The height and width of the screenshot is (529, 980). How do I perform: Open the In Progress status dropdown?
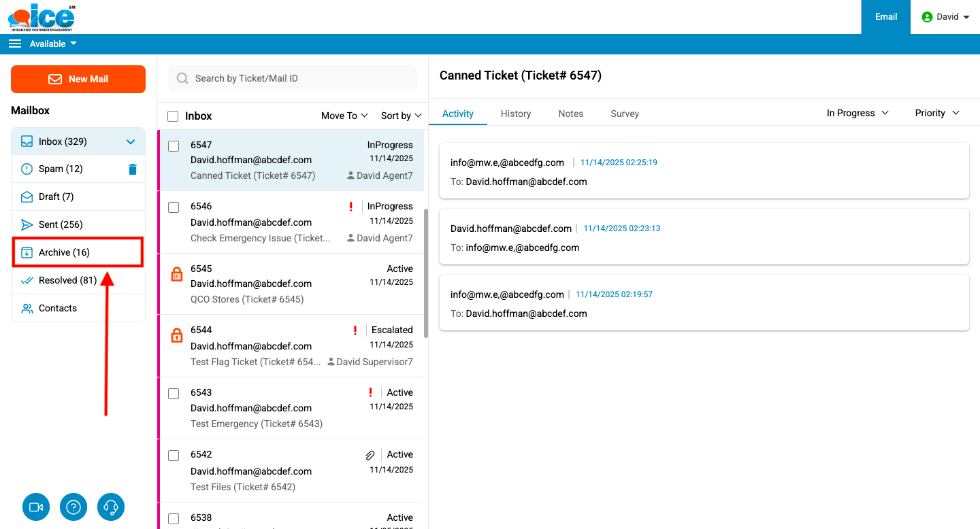[857, 113]
